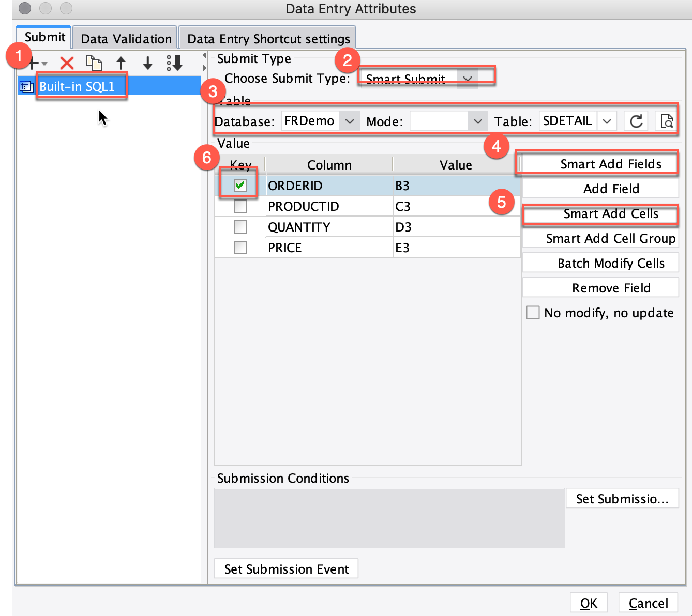Duplicate the submit with the copy icon
Screen dimensions: 692x616
pyautogui.click(x=95, y=63)
